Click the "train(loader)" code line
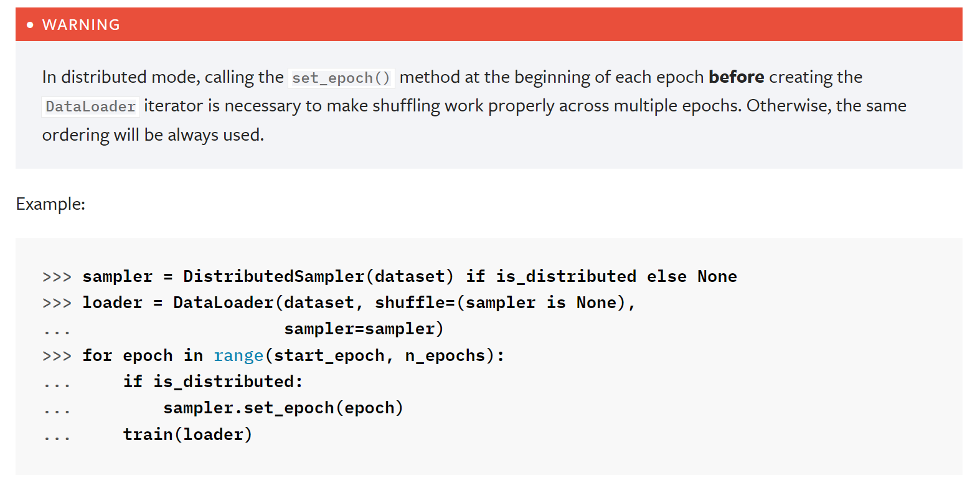Viewport: 980px width, 488px height. point(187,434)
